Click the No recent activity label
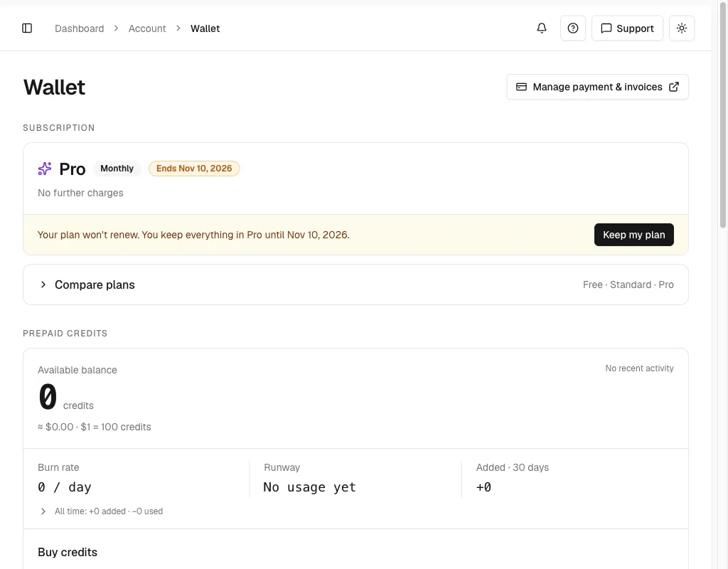Screen dimensions: 728x569 coord(639,368)
